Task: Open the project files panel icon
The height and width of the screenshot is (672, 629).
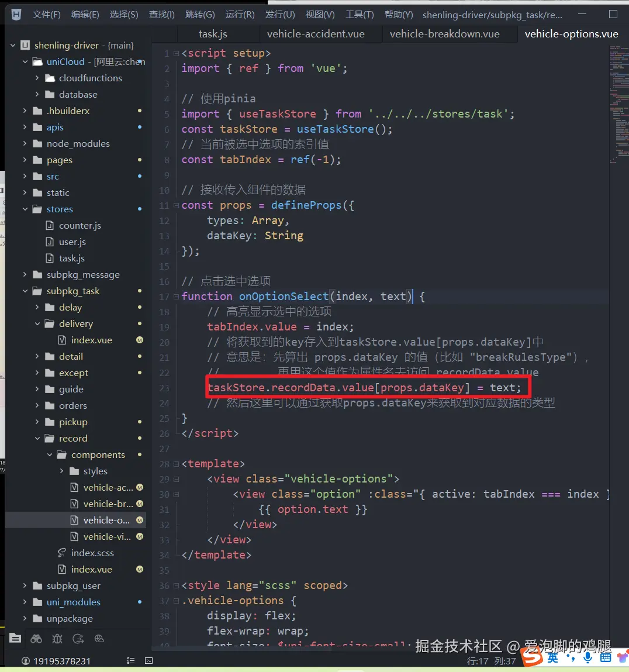Action: 15,638
